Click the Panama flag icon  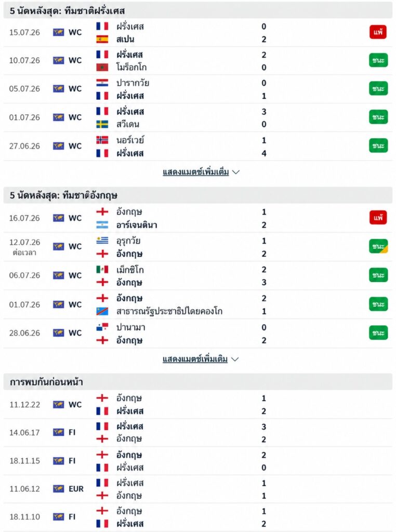coord(102,327)
